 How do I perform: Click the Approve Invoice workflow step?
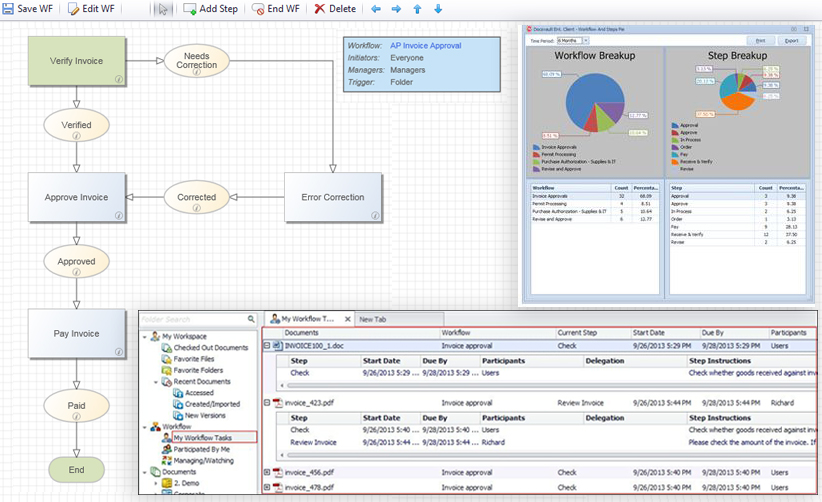(76, 197)
